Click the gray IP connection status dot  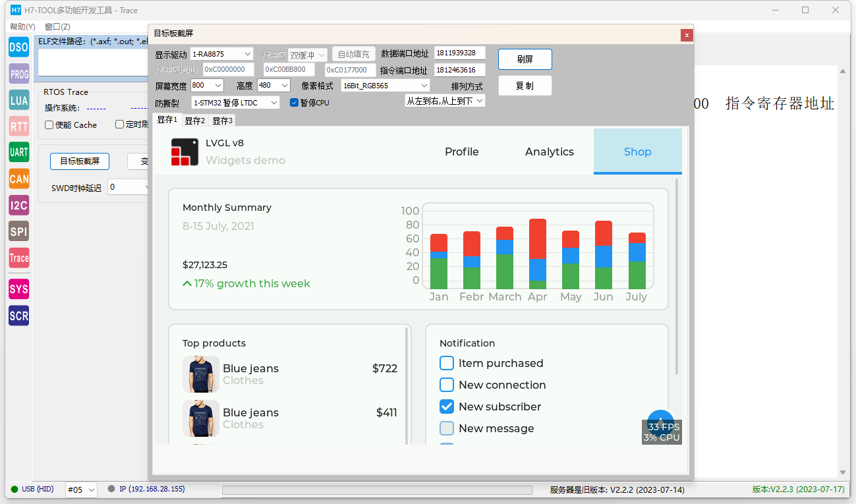point(111,489)
